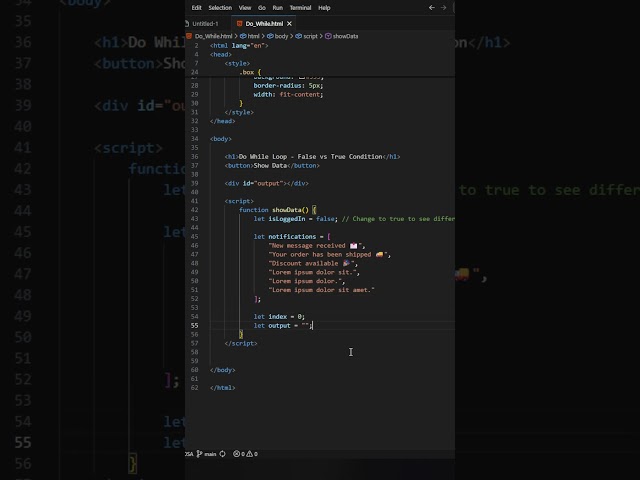Click the closing </html> tag
Image resolution: width=640 pixels, height=480 pixels.
point(222,388)
